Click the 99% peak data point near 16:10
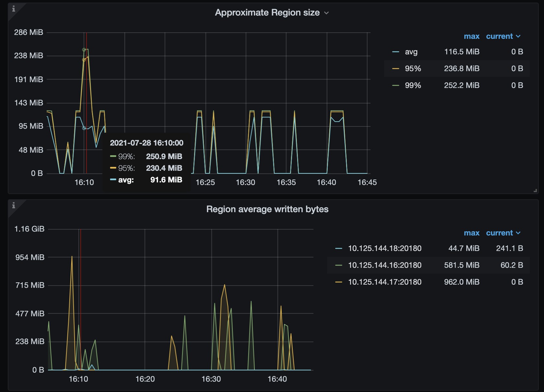 [84, 50]
